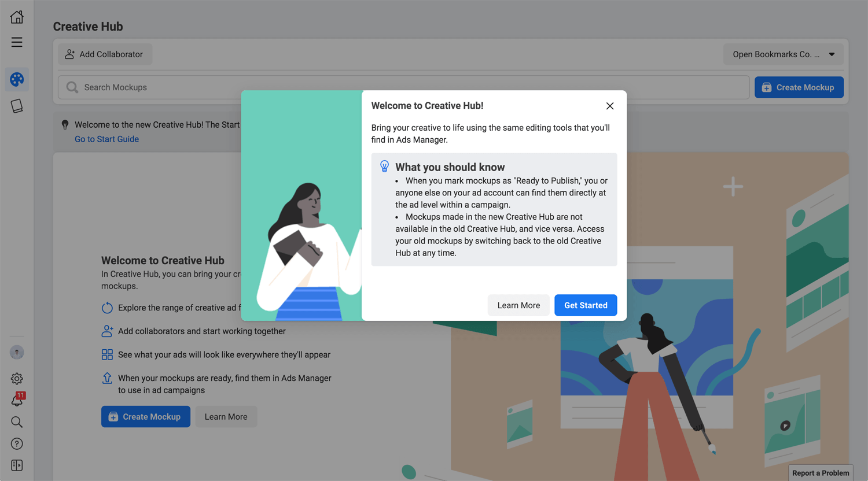Screen dimensions: 868x481
Task: Open the mockup pages icon in the sidebar
Action: pos(17,106)
